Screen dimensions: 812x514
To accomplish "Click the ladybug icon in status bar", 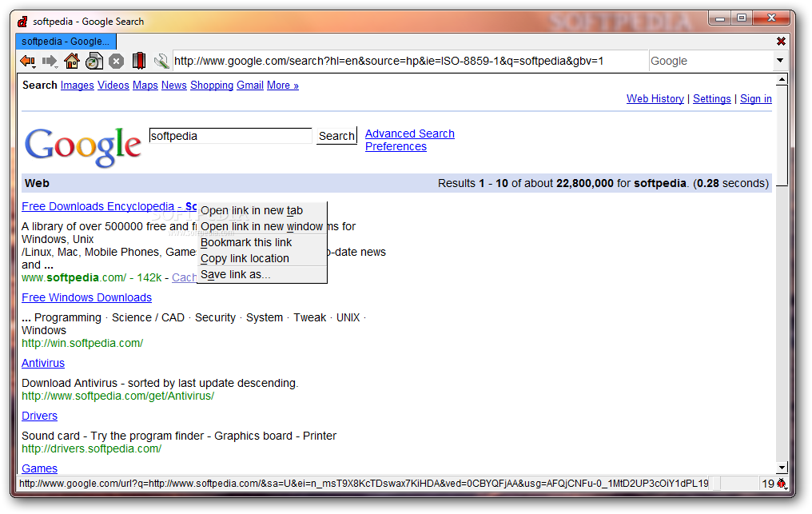I will tap(782, 484).
